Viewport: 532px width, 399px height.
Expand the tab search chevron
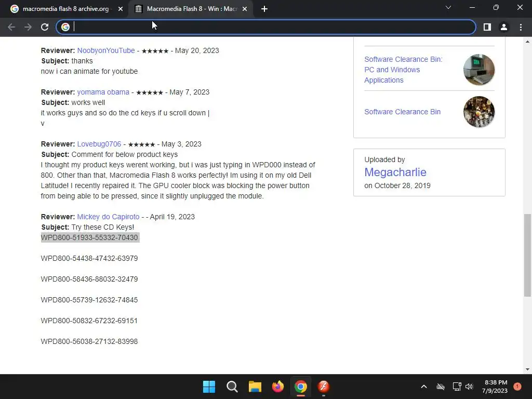[448, 7]
